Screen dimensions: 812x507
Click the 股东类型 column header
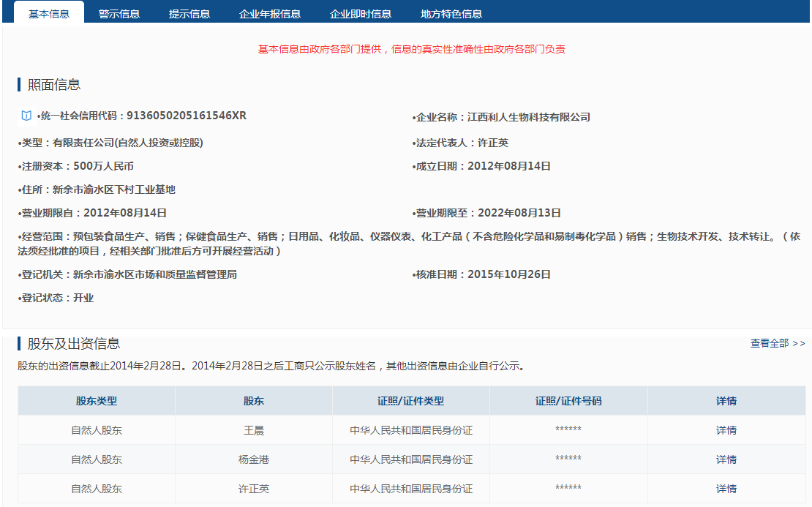tap(97, 401)
